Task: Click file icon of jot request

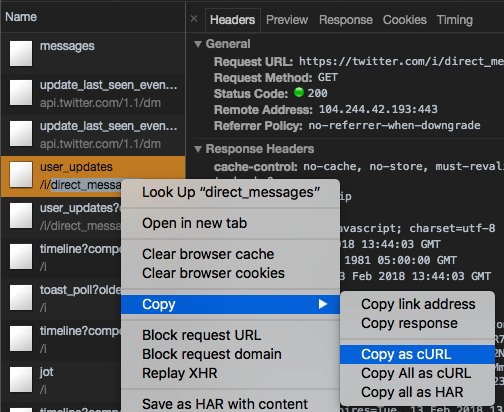Action: 21,379
